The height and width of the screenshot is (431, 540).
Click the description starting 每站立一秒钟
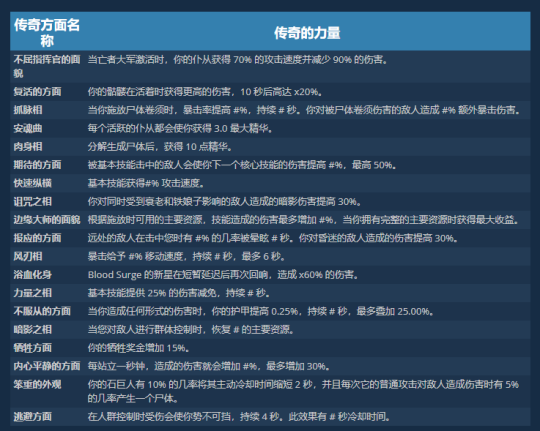tap(209, 366)
